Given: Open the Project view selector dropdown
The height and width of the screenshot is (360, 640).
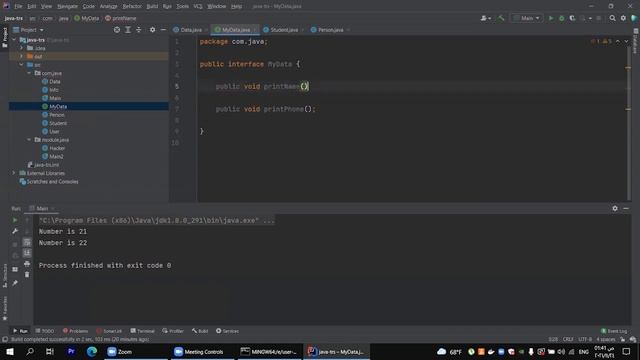Looking at the screenshot, I should (x=28, y=30).
